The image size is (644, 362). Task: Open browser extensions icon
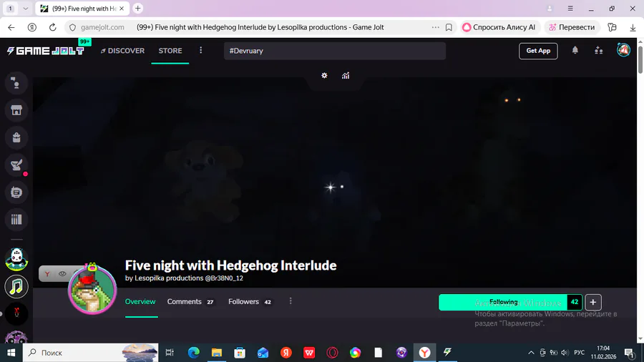tap(612, 27)
